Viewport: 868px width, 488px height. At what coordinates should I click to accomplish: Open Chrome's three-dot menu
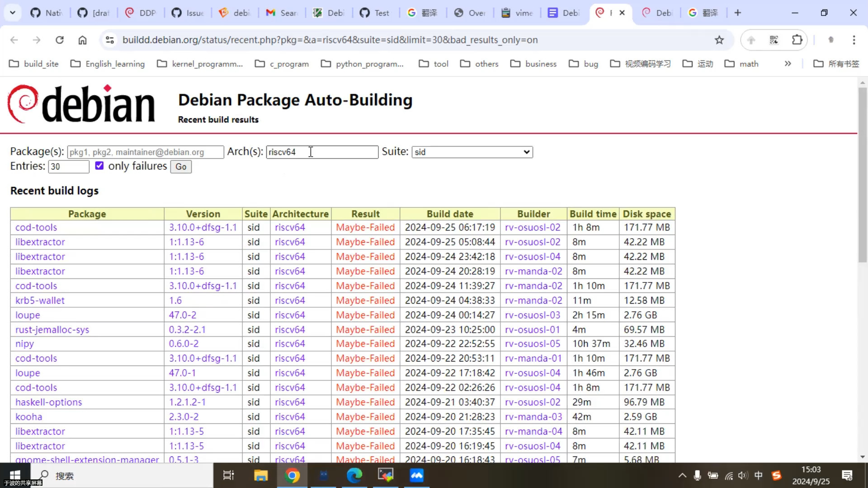click(x=854, y=40)
